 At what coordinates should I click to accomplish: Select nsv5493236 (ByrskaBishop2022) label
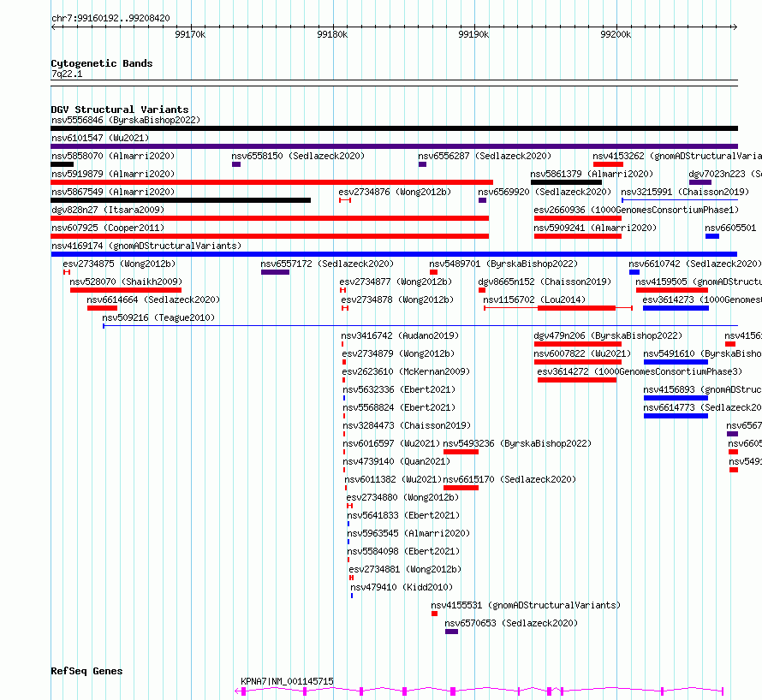[517, 443]
